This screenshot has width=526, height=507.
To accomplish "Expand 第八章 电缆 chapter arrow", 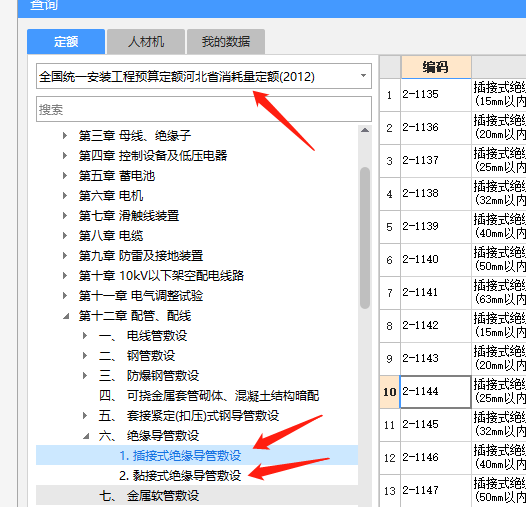I will [65, 236].
